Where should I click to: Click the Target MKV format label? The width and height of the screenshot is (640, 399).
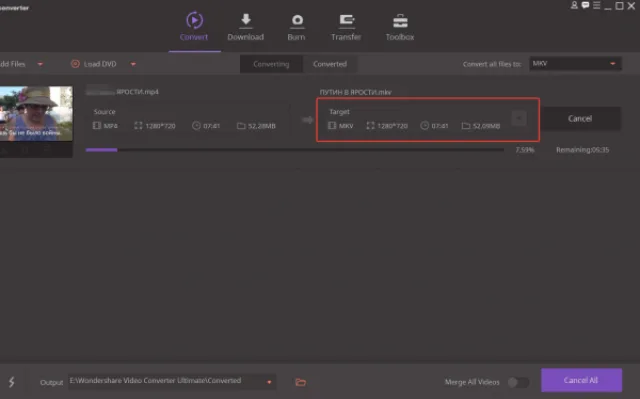pyautogui.click(x=346, y=126)
